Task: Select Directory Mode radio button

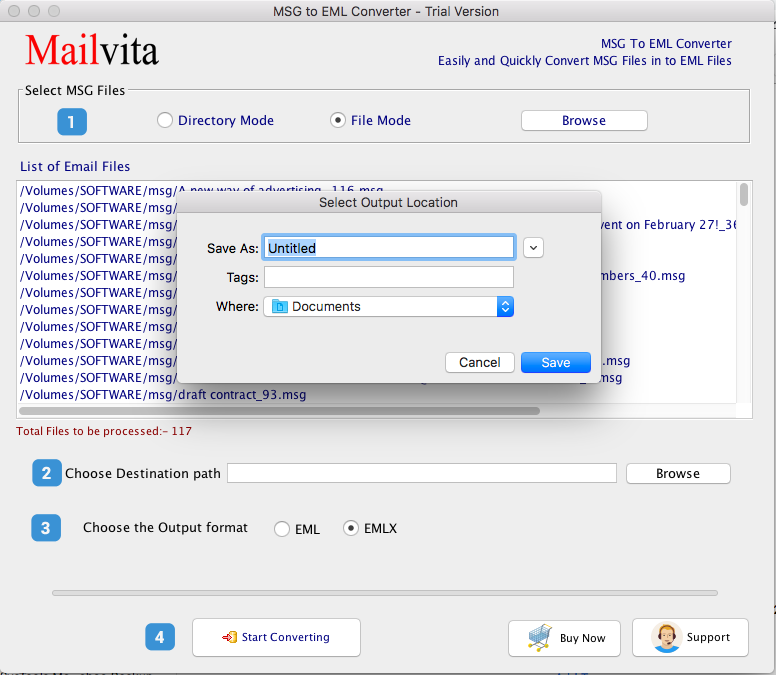Action: [165, 120]
